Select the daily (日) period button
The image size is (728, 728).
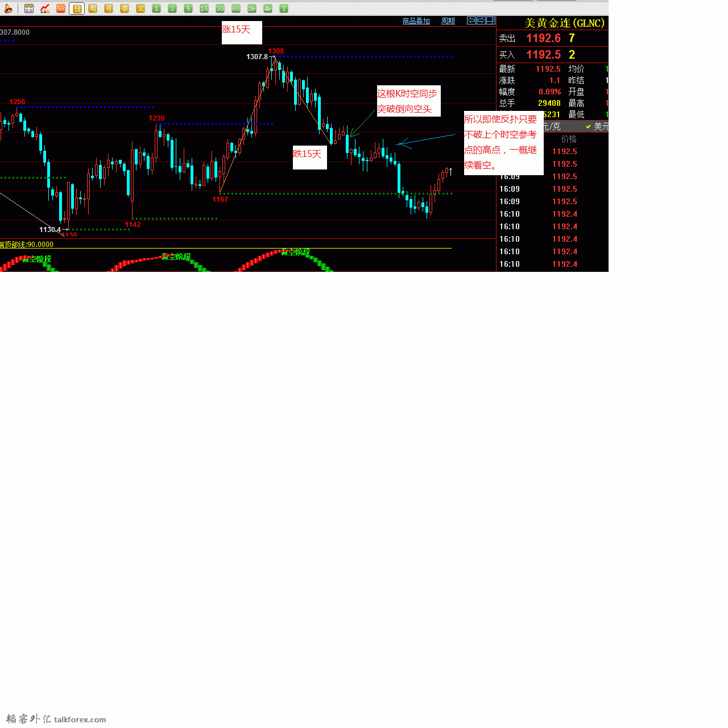click(x=77, y=9)
